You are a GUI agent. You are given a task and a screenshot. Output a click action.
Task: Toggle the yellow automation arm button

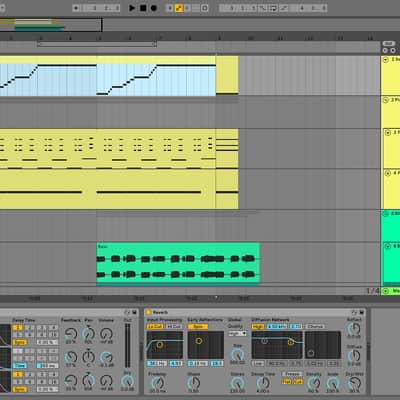point(179,8)
